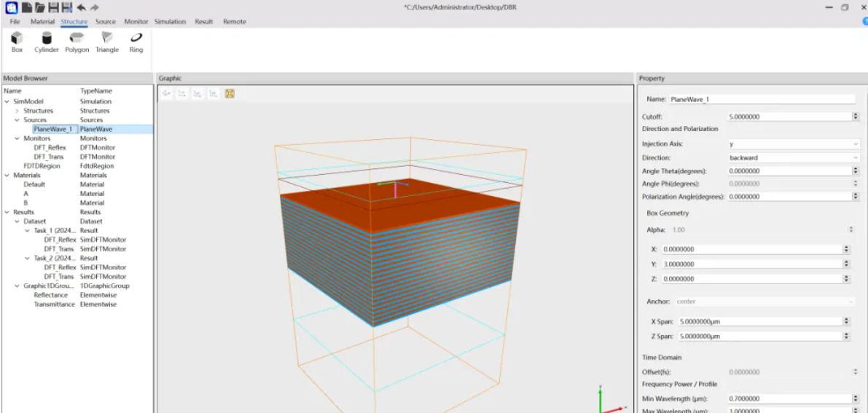This screenshot has height=413, width=868.
Task: Collapse the SimModel tree node
Action: (7, 101)
